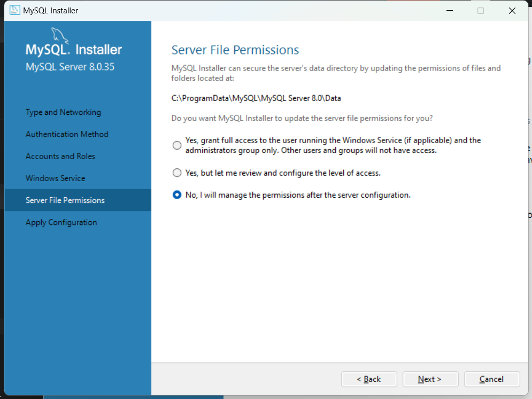The image size is (532, 399).
Task: Close the MySQL Installer window
Action: coord(512,11)
